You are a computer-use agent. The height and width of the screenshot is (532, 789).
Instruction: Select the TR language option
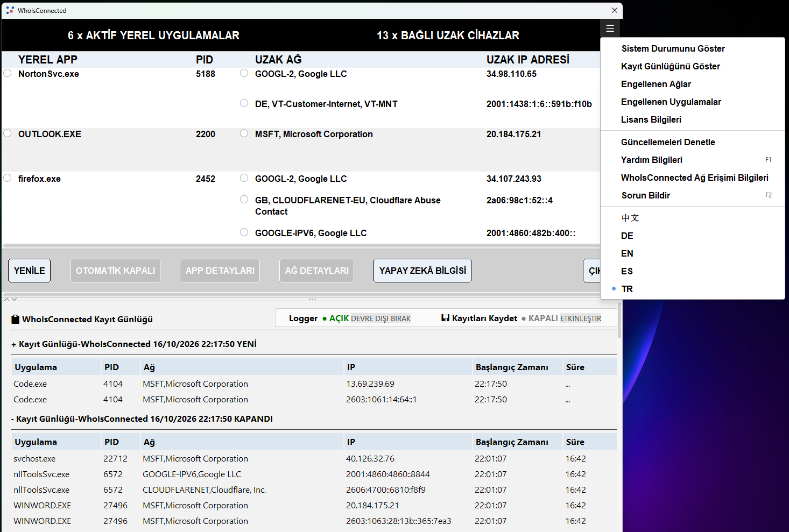point(693,289)
